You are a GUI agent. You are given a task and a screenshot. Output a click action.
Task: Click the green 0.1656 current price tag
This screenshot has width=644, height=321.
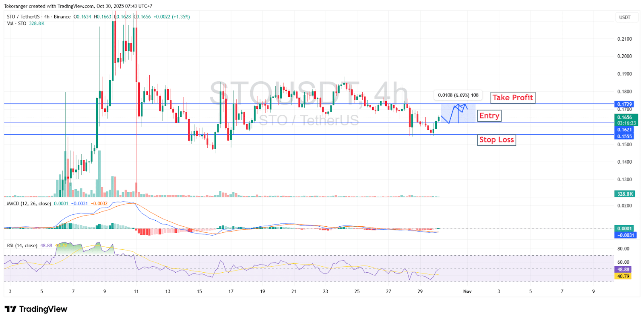click(625, 118)
